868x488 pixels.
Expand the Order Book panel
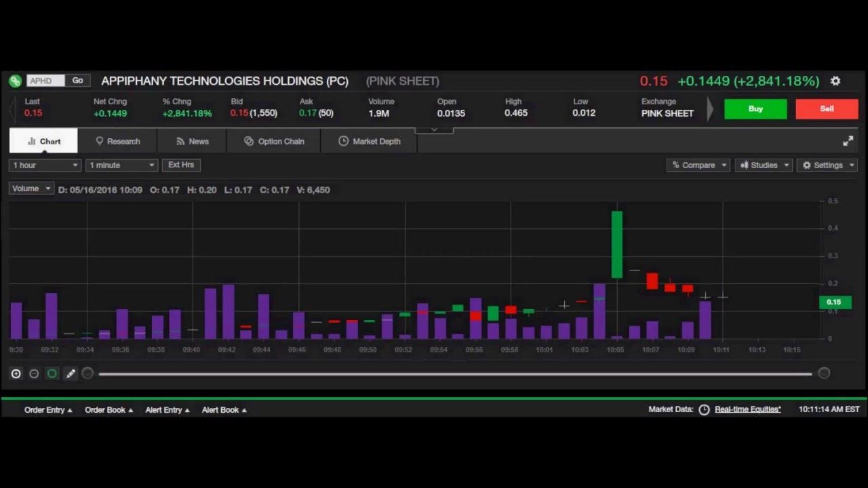[x=108, y=410]
